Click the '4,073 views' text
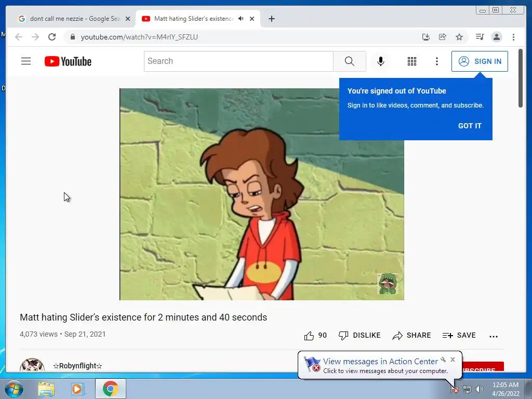Viewport: 532px width, 399px height. click(x=38, y=334)
